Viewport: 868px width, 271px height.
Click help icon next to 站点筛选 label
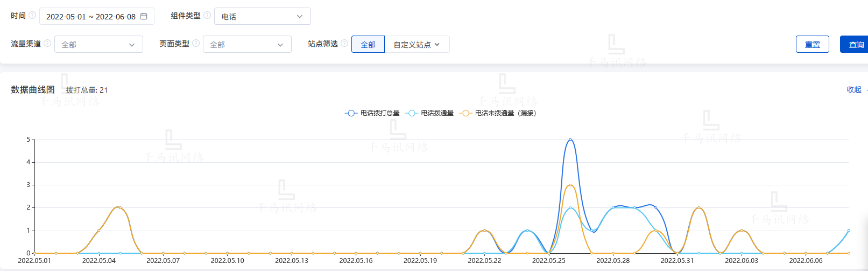click(x=344, y=44)
